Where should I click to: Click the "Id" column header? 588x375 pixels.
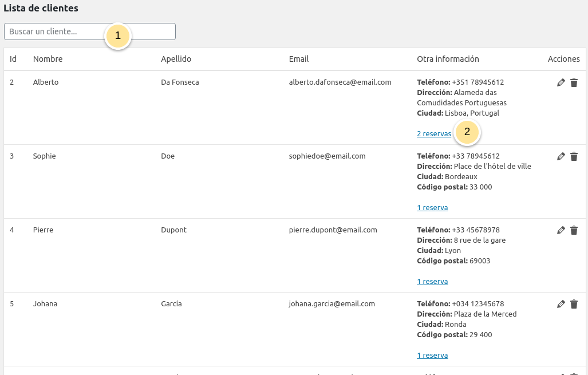13,59
